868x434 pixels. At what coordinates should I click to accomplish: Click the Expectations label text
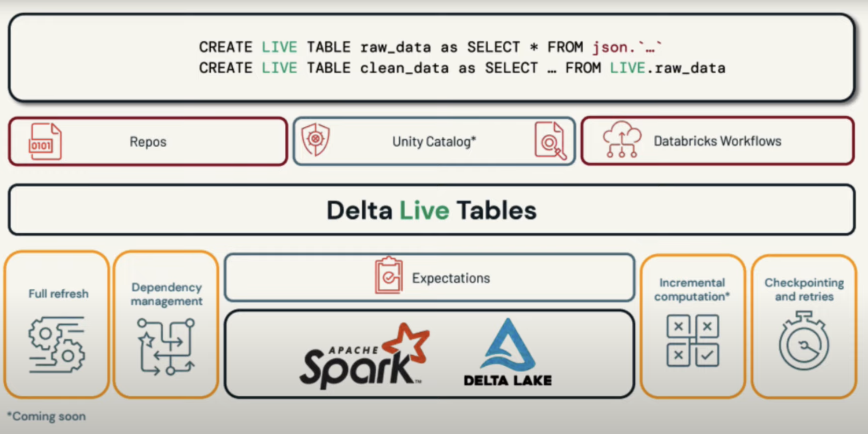point(451,278)
